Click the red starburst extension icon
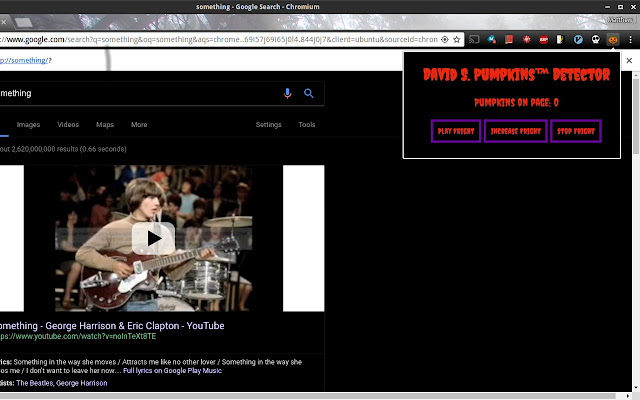The image size is (640, 400). pos(527,40)
